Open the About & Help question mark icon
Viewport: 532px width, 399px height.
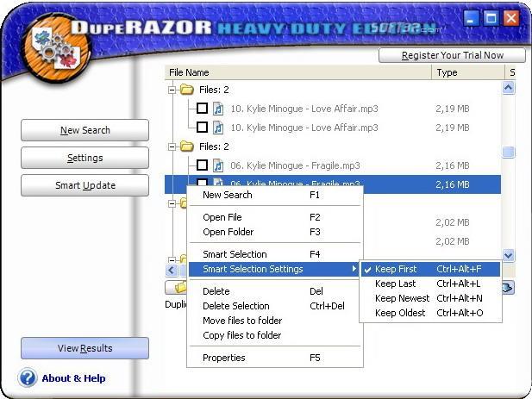click(28, 377)
